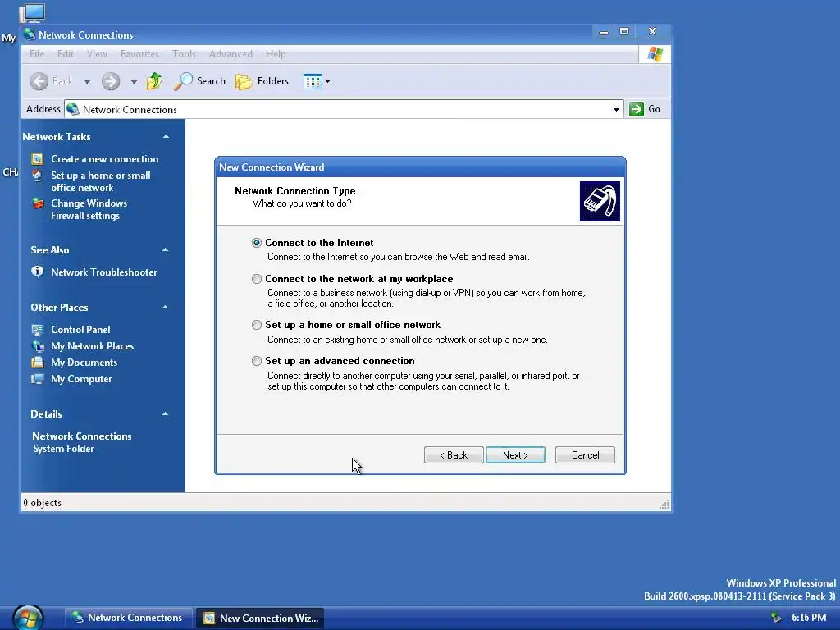Click the Views icon in toolbar
The height and width of the screenshot is (630, 840).
(313, 81)
